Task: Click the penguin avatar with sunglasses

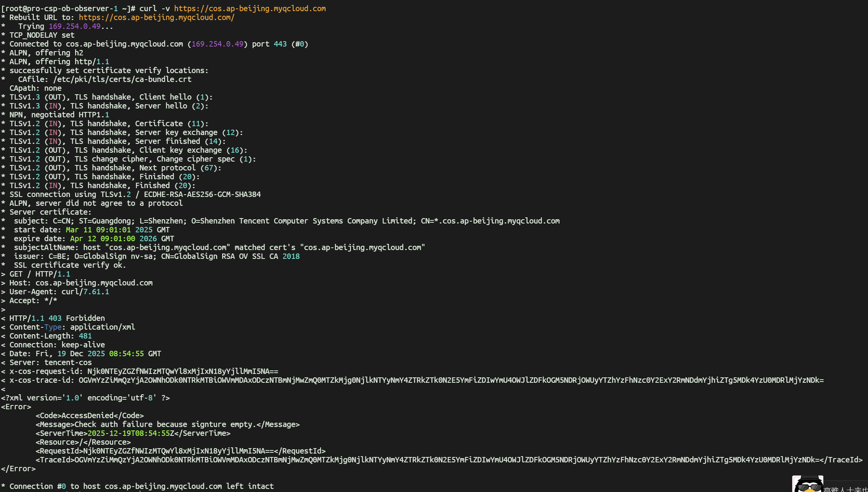Action: (x=808, y=484)
